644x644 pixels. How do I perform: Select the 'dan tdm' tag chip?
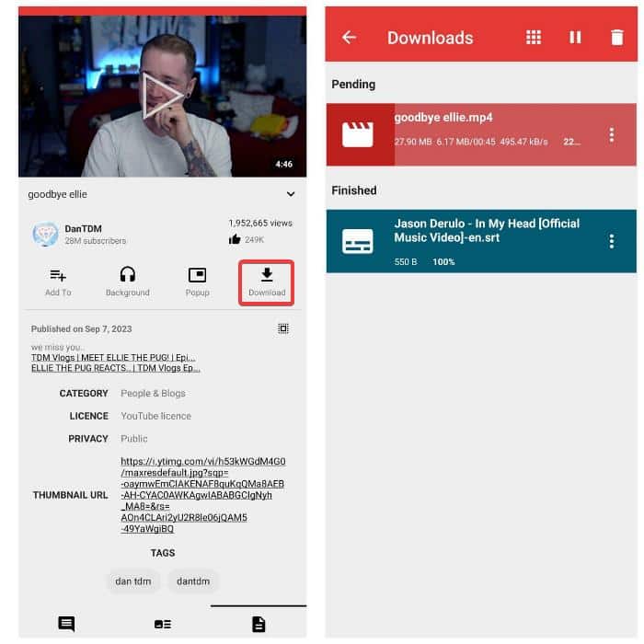pyautogui.click(x=133, y=581)
